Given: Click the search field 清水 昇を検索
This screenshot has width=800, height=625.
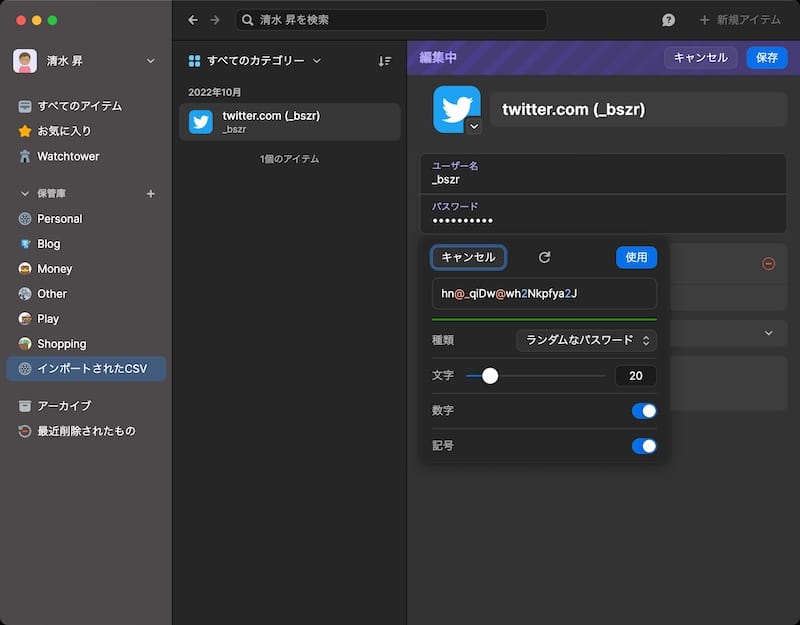Looking at the screenshot, I should pos(391,20).
